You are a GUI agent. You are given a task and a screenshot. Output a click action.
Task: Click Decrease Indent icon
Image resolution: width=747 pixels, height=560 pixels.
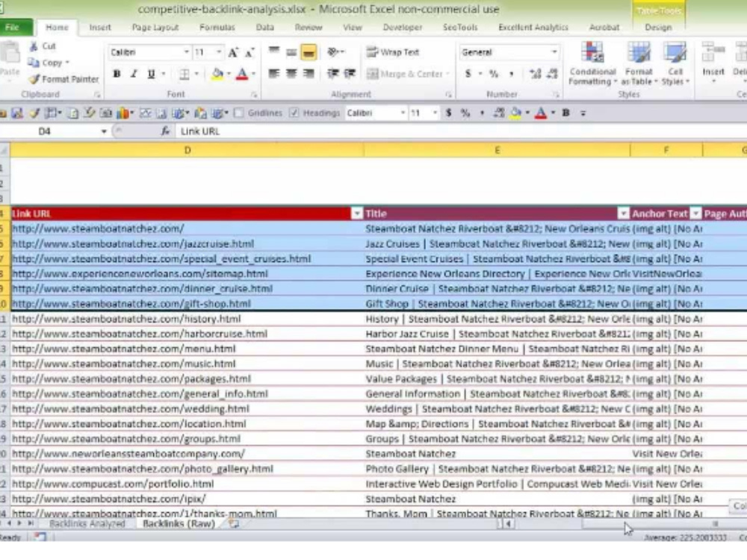332,73
